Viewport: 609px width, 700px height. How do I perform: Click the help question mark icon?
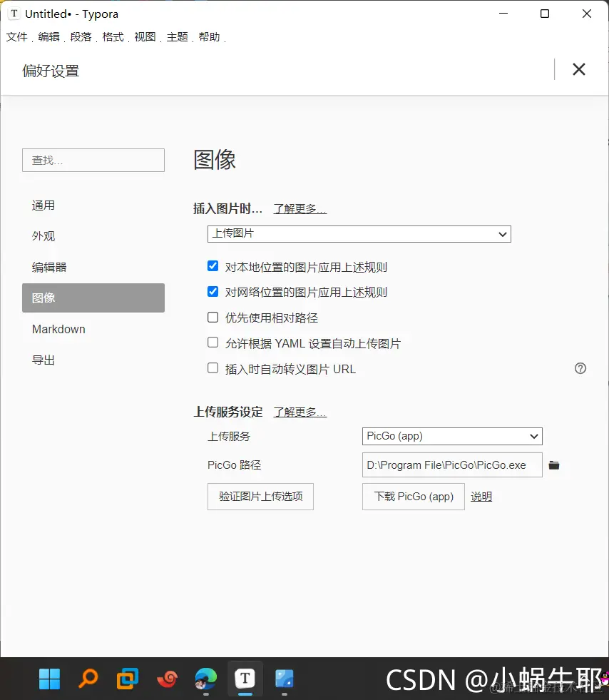point(580,368)
